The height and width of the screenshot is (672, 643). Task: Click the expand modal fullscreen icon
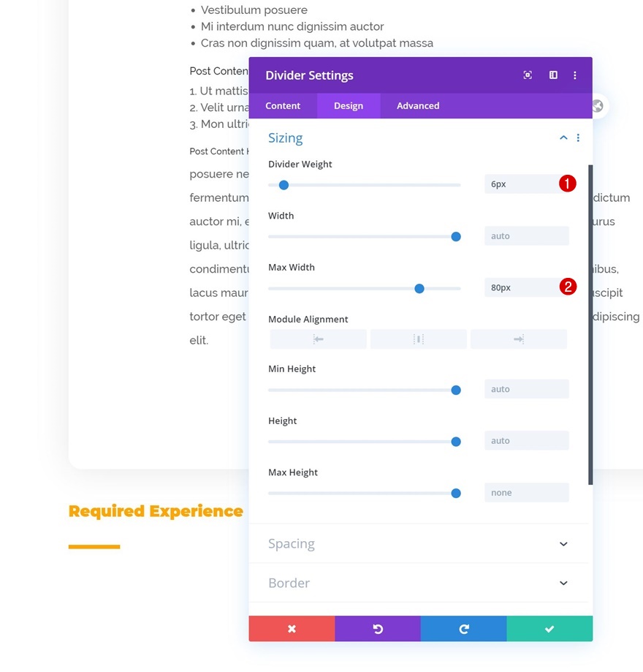pos(528,75)
